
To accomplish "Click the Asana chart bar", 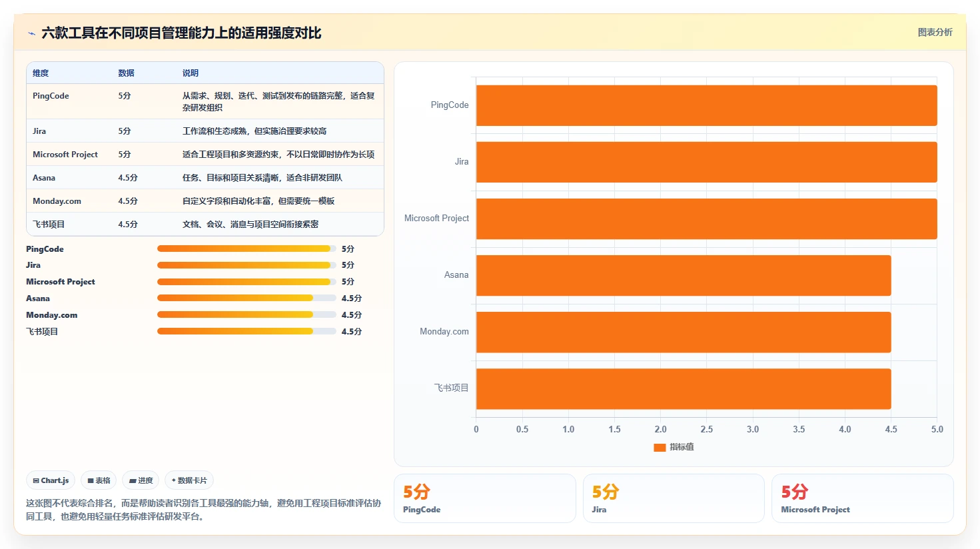I will click(684, 275).
